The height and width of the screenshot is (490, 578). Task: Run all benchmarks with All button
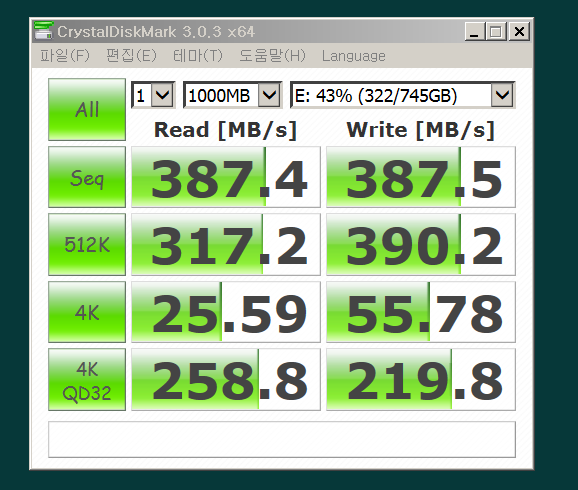(x=87, y=110)
